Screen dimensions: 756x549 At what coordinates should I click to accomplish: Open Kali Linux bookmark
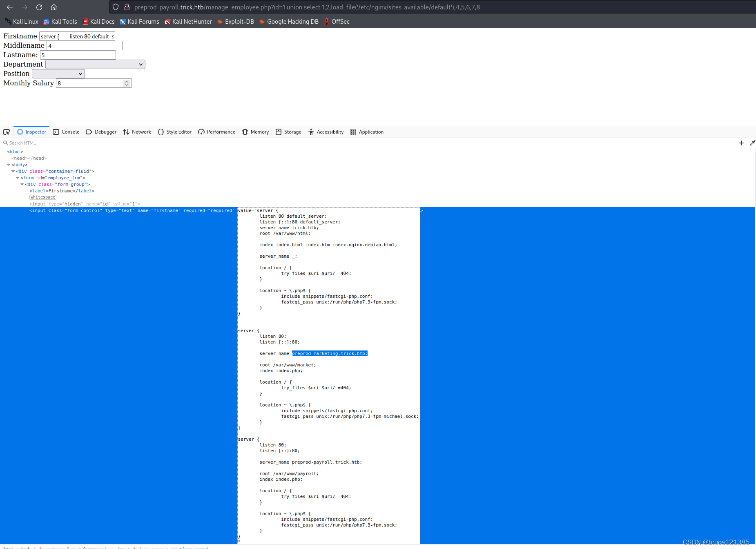(x=22, y=22)
